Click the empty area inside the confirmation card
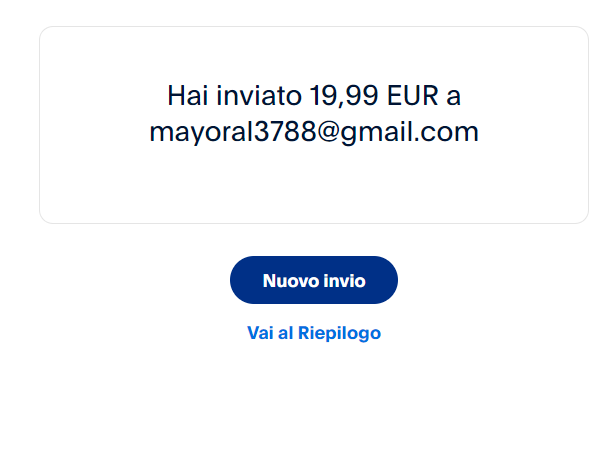The image size is (616, 456). tap(314, 185)
